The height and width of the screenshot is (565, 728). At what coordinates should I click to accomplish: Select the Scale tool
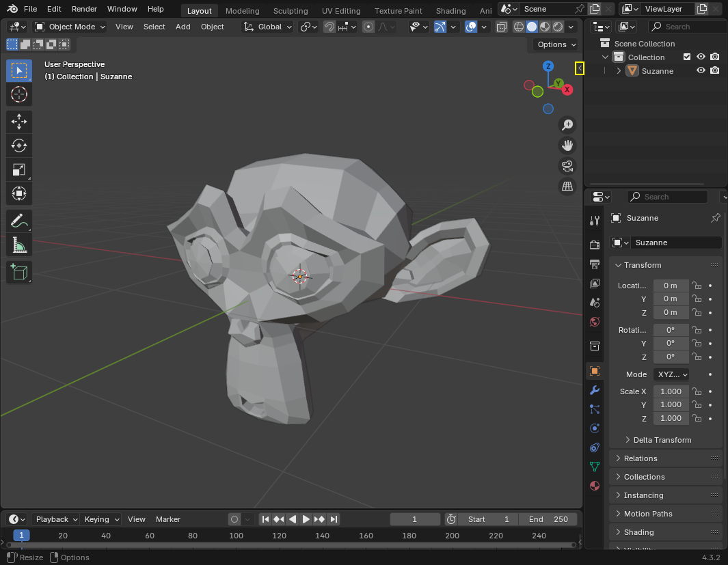click(19, 169)
